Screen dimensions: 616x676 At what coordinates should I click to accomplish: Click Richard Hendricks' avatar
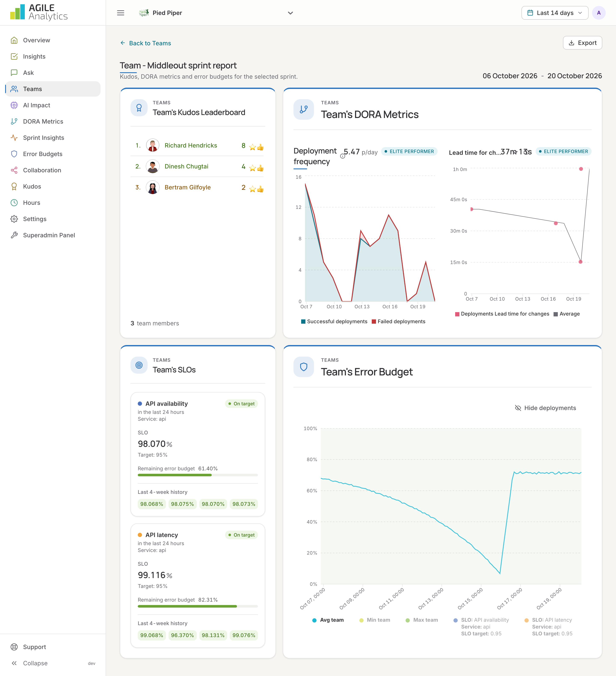pyautogui.click(x=153, y=146)
